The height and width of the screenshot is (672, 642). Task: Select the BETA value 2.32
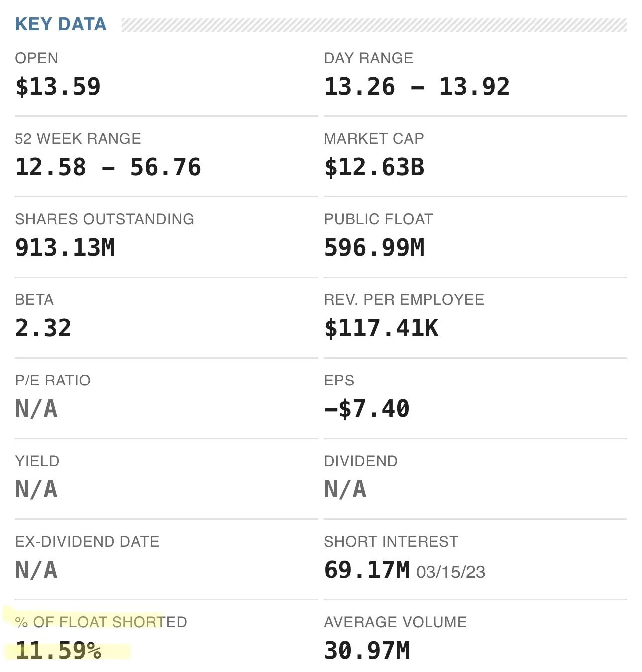(43, 328)
